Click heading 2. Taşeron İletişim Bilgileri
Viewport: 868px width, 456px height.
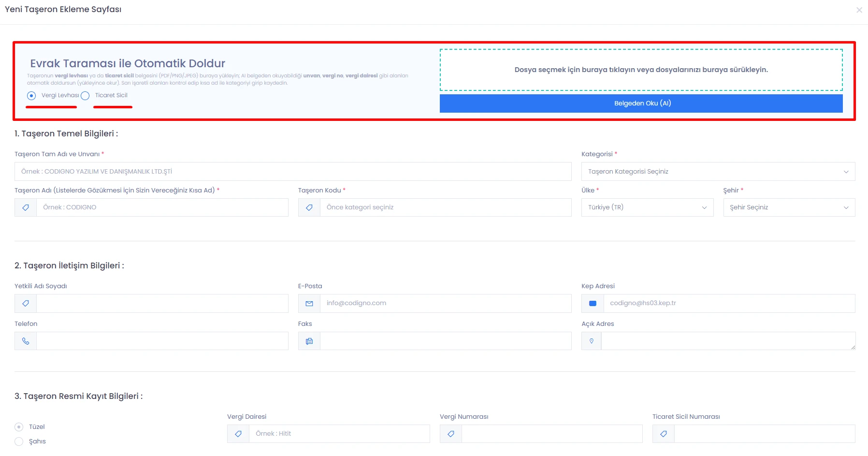tap(69, 265)
